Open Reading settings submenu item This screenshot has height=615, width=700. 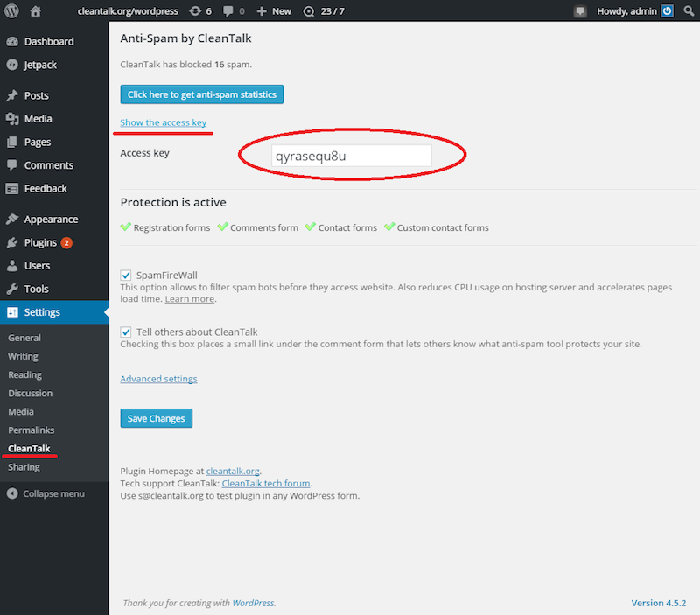25,375
